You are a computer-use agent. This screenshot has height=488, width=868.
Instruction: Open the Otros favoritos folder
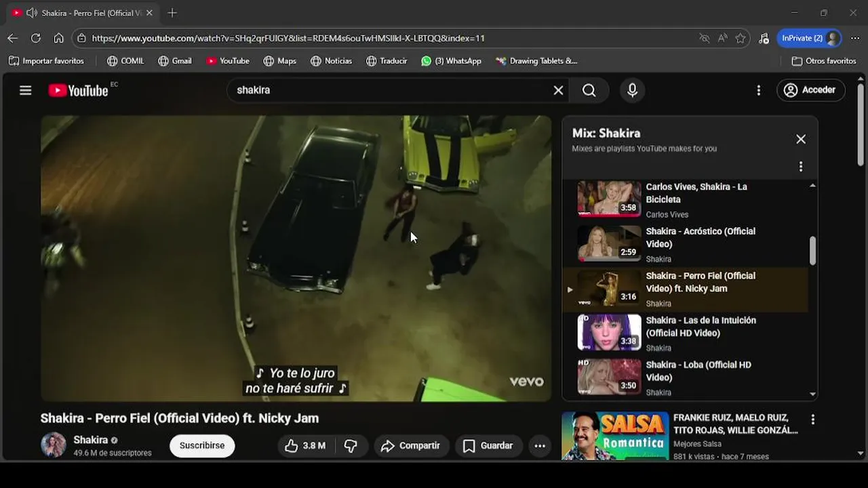[x=824, y=61]
